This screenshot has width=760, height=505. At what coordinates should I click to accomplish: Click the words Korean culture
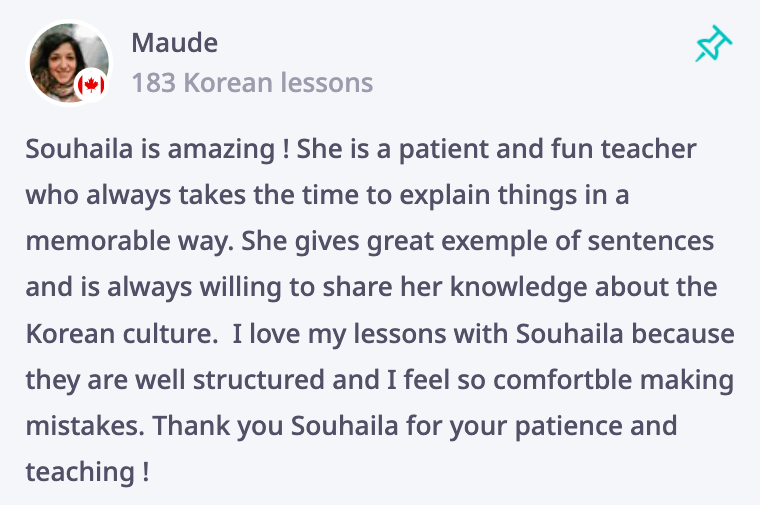122,333
